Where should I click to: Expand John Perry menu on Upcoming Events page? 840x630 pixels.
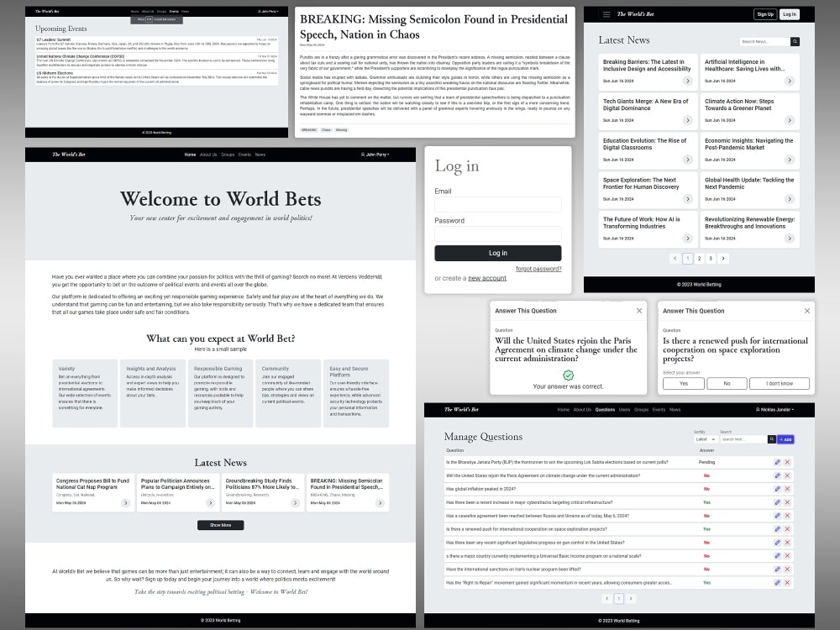(268, 11)
